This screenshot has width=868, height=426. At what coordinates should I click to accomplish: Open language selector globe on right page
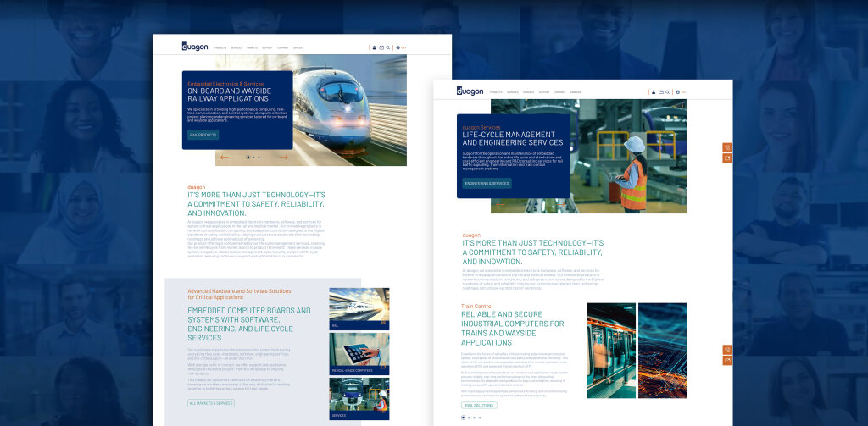[x=677, y=92]
